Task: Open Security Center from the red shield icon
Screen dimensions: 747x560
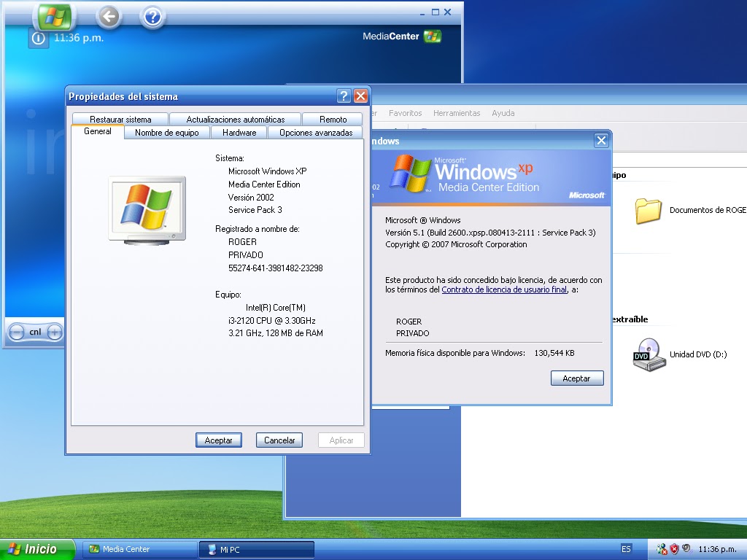Action: pyautogui.click(x=674, y=548)
